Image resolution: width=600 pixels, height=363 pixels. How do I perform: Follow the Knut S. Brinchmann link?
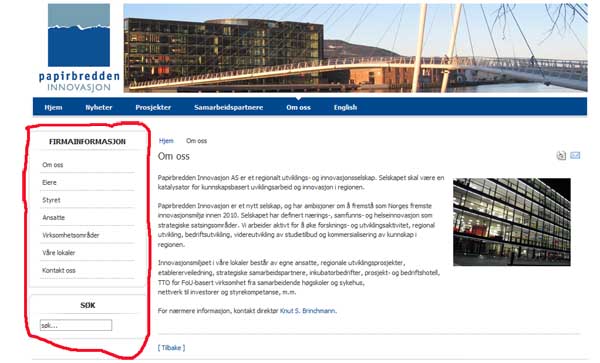[x=308, y=311]
